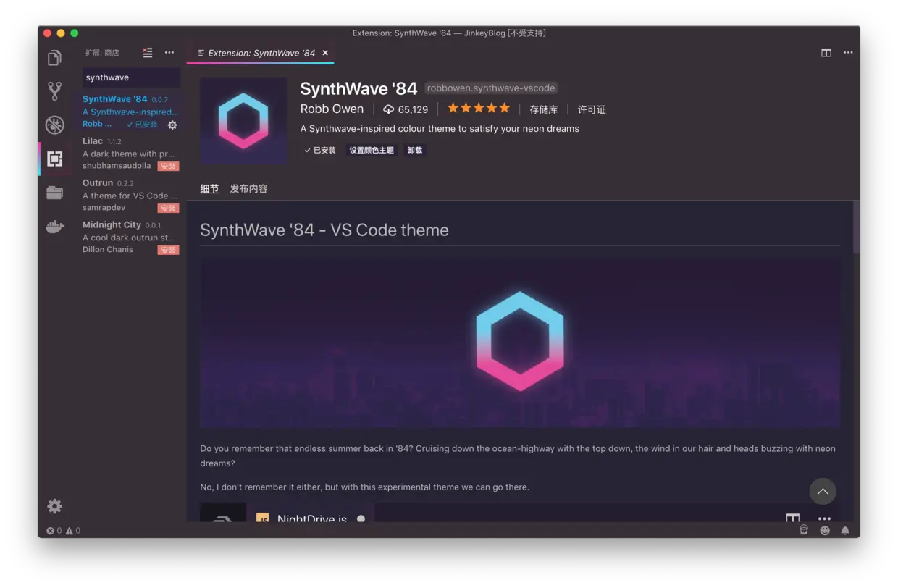Select the Lilac extension entry

(x=130, y=154)
